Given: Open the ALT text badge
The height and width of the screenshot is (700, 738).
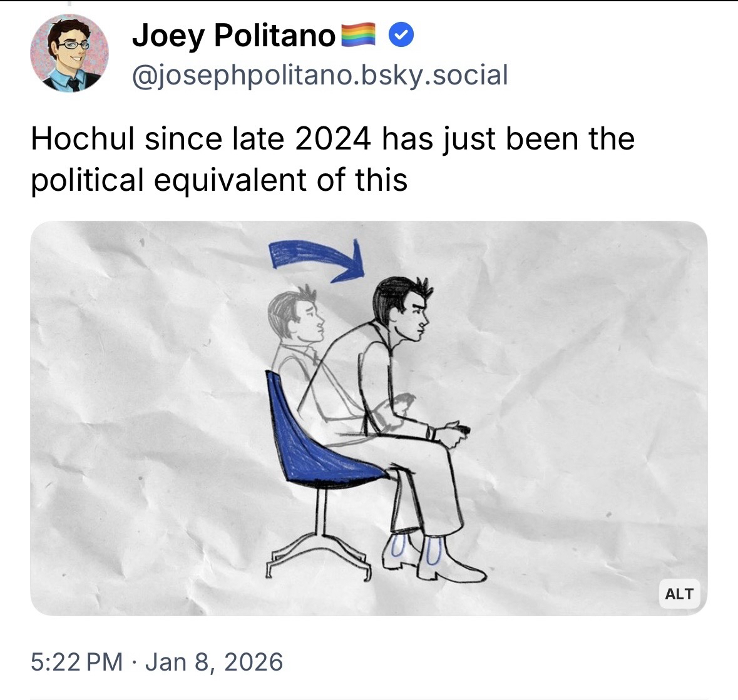Looking at the screenshot, I should (x=679, y=594).
